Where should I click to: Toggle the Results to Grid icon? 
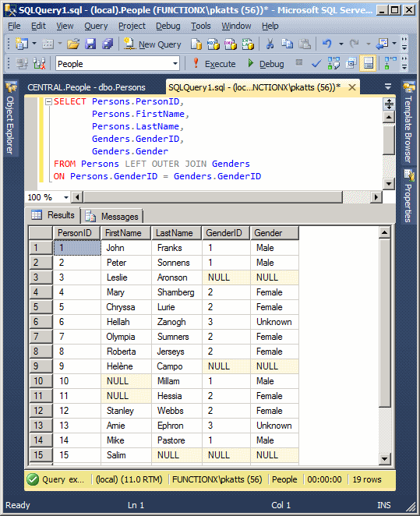point(368,63)
